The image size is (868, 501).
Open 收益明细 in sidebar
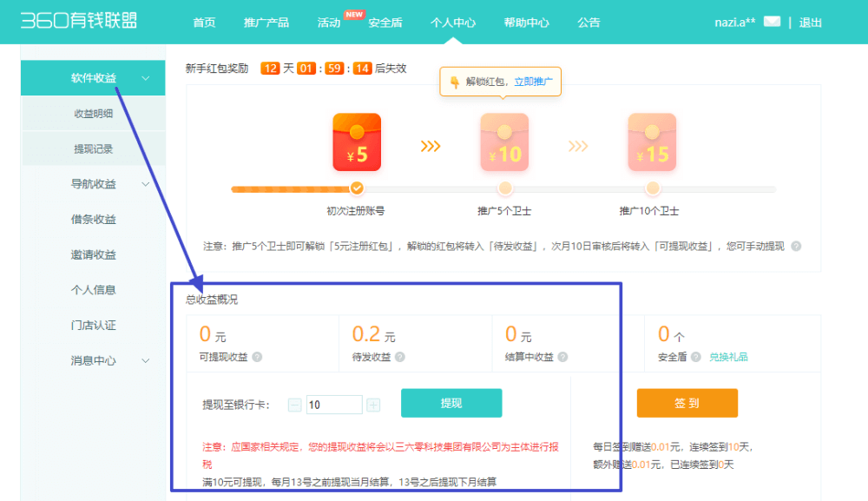(x=93, y=114)
